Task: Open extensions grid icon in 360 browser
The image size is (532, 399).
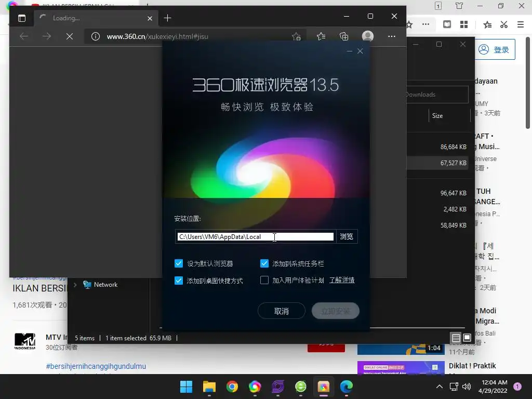Action: click(x=464, y=24)
